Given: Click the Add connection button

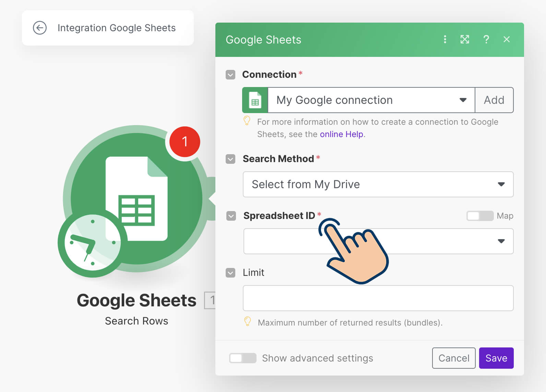Looking at the screenshot, I should [x=494, y=100].
